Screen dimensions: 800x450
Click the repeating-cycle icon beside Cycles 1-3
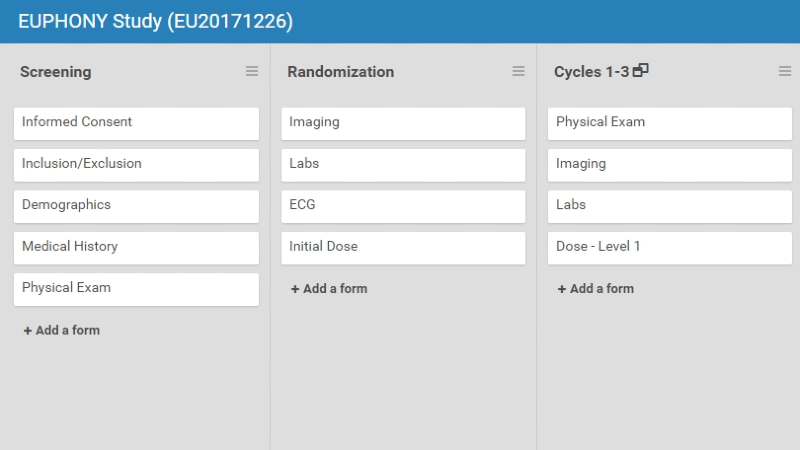pyautogui.click(x=641, y=70)
